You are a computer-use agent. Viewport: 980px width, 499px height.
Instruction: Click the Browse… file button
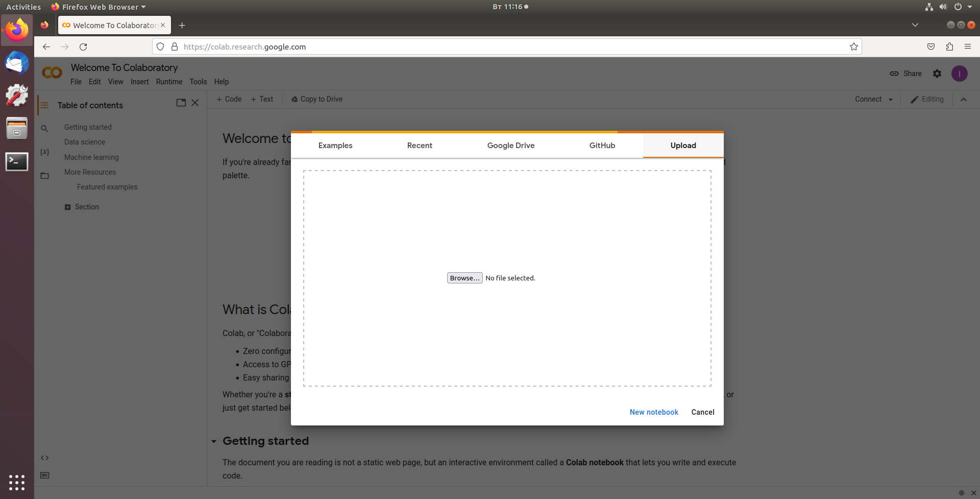465,278
